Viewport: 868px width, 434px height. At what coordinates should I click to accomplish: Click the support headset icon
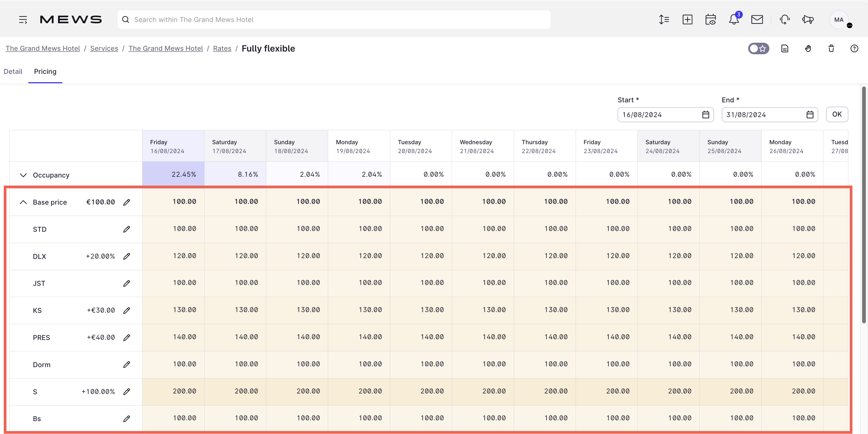pyautogui.click(x=785, y=20)
